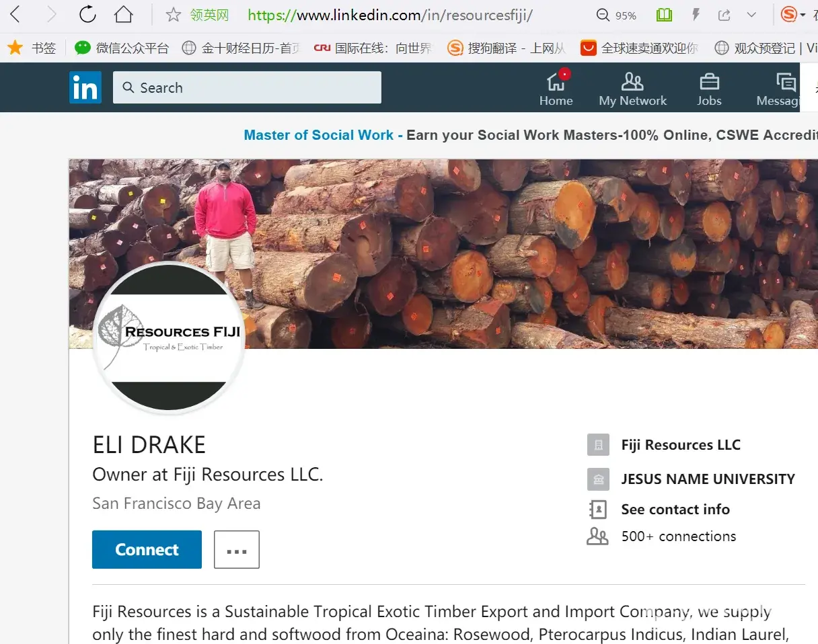
Task: Open the Sogou search engine icon
Action: tap(789, 14)
